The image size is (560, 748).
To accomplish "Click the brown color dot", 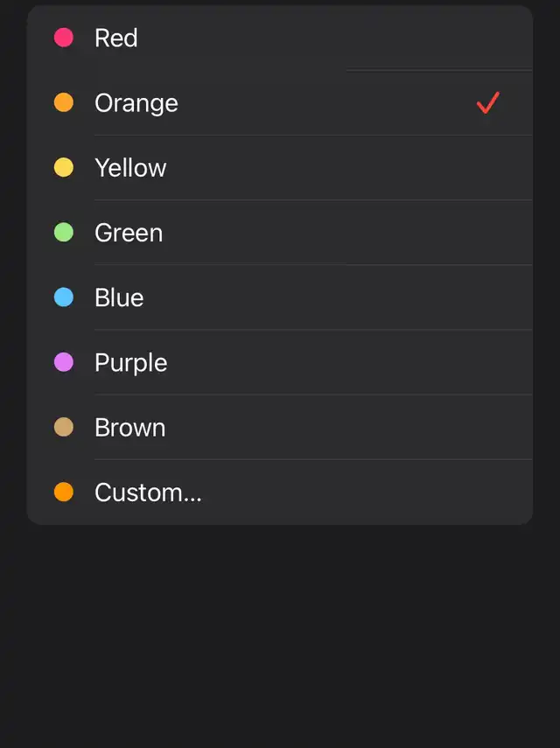I will 64,427.
